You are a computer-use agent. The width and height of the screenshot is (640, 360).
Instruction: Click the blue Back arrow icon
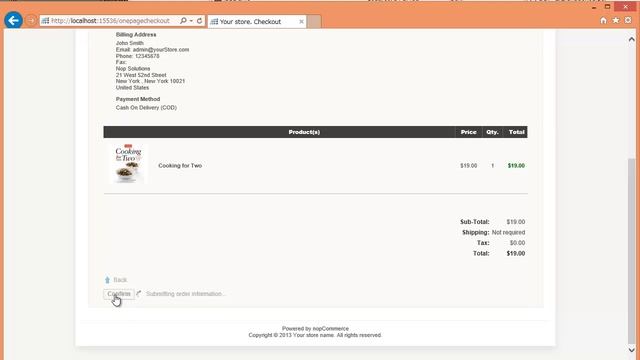click(107, 280)
